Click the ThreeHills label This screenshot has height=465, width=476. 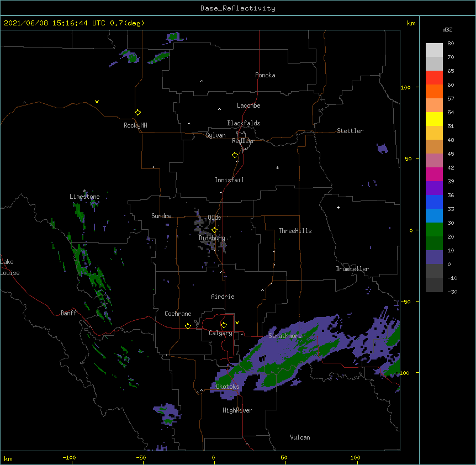click(295, 231)
